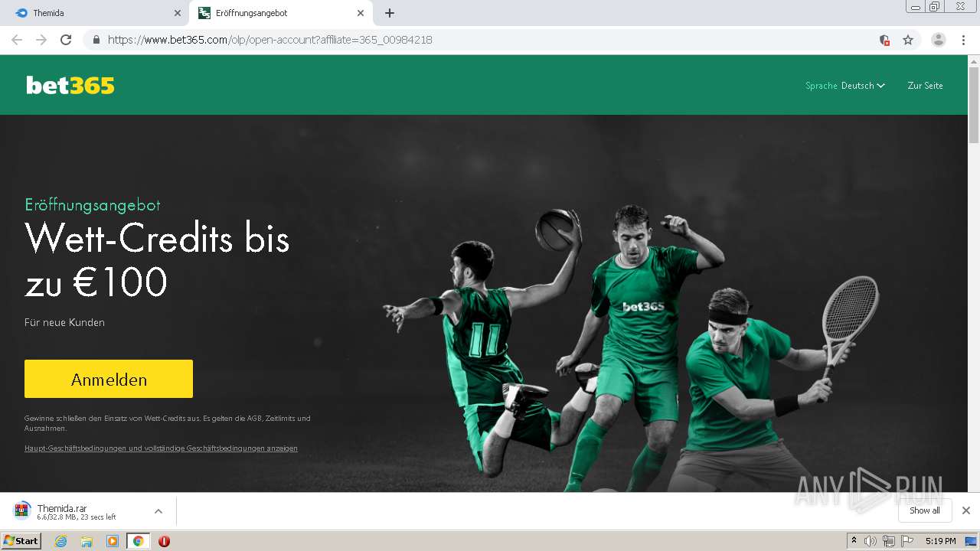Restore down the Chrome window

pos(935,6)
